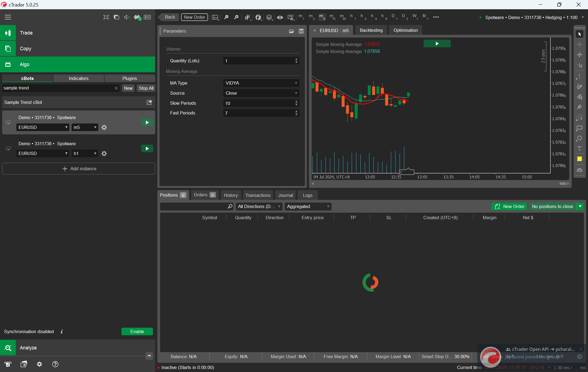Clear the sample trend search field

click(x=116, y=88)
